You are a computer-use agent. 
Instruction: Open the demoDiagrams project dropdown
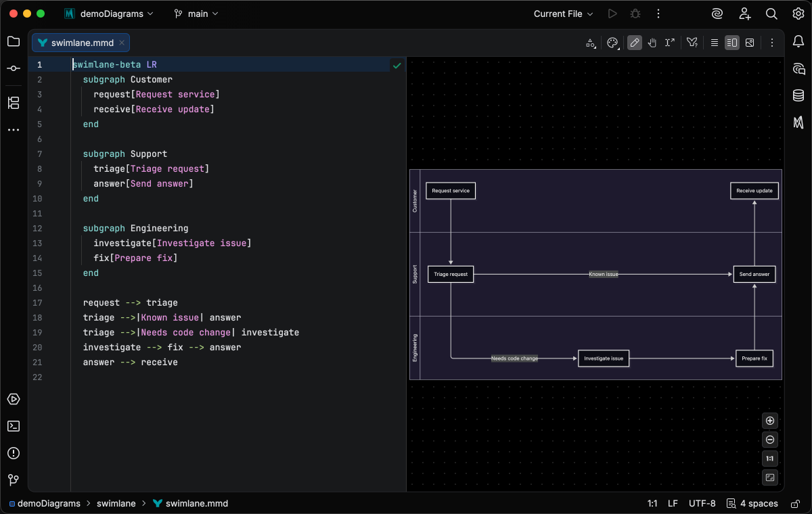109,14
